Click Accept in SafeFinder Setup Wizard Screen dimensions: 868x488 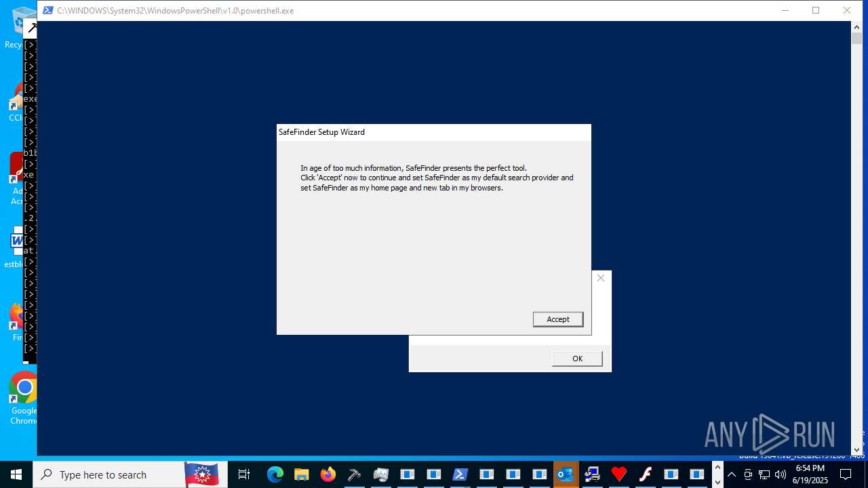[558, 319]
